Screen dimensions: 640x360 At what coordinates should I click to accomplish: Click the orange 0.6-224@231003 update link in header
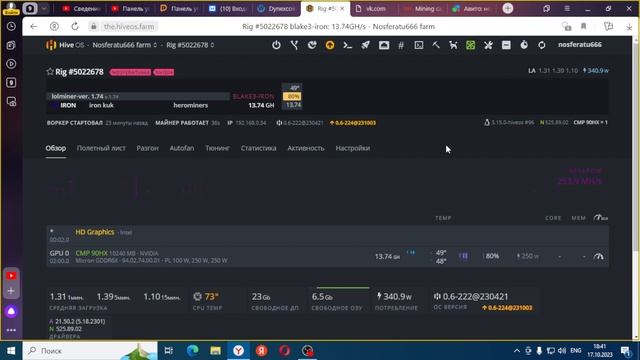[x=353, y=123]
